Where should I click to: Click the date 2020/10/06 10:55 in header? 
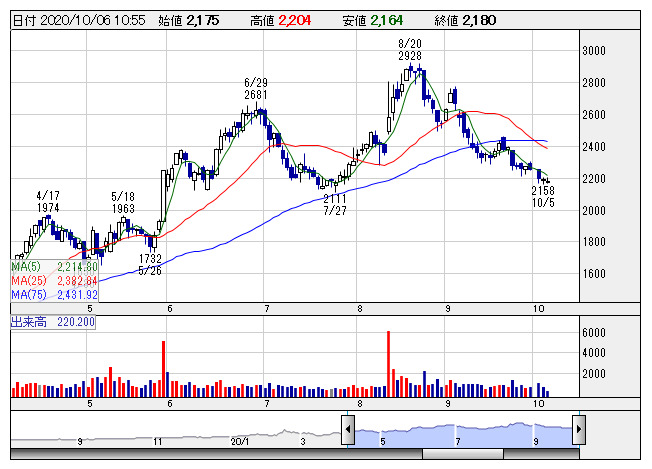[93, 20]
